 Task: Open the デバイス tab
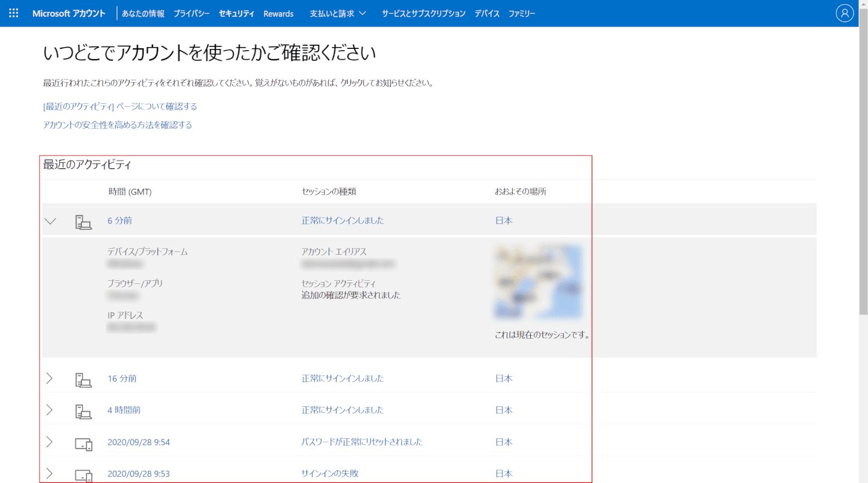point(487,13)
